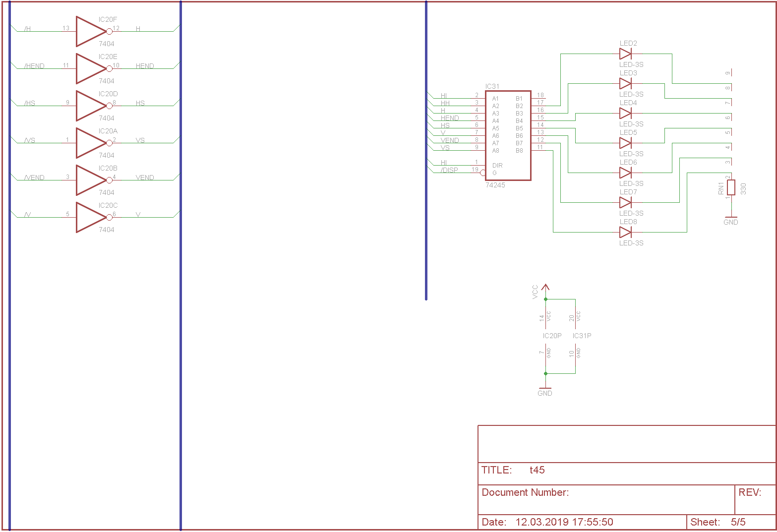Select the LED5 diode symbol
This screenshot has height=532, width=777.
coord(625,143)
